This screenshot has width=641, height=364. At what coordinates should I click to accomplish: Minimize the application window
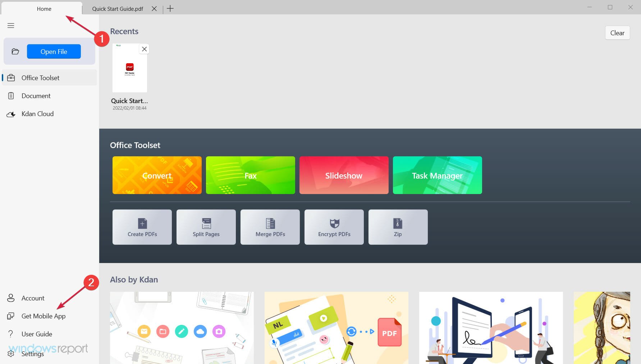click(590, 7)
